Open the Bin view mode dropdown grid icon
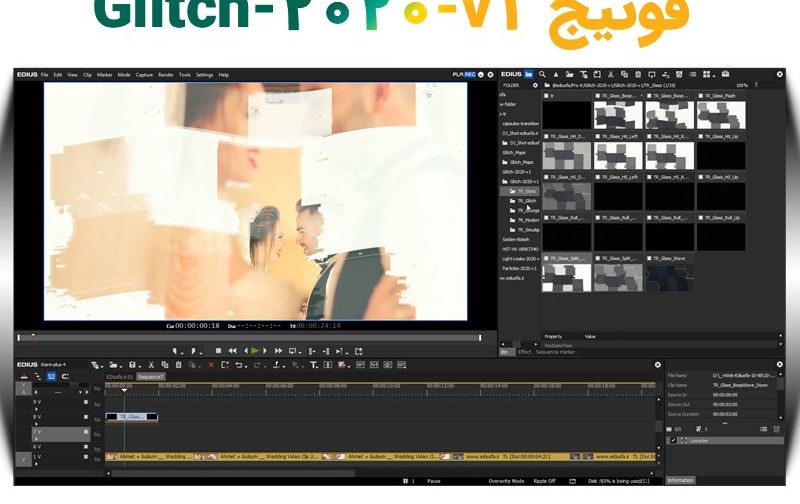The width and height of the screenshot is (800, 504). (x=708, y=74)
